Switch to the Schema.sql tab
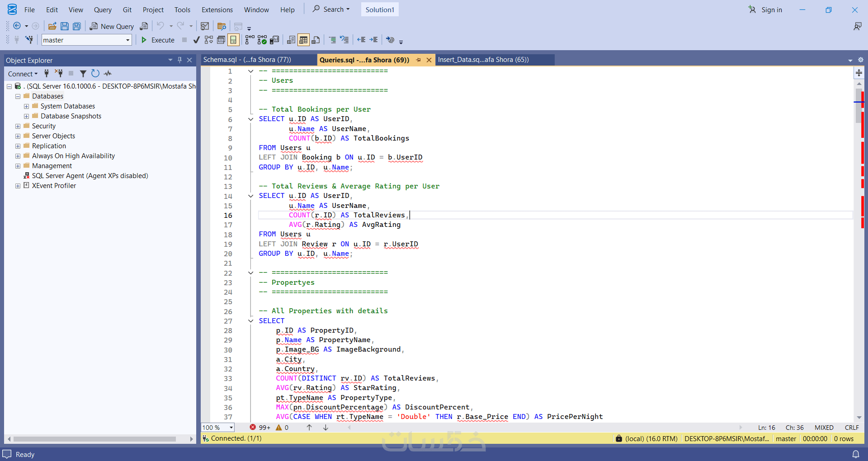 coord(247,60)
